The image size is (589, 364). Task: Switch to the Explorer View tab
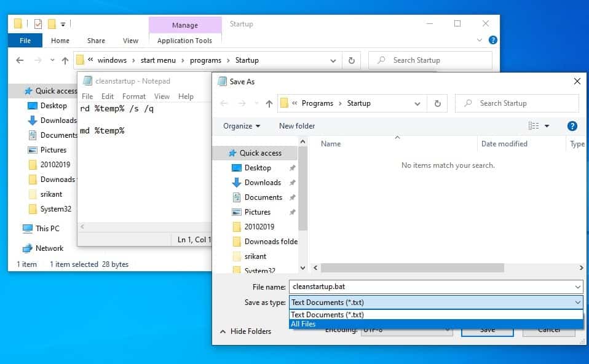130,41
